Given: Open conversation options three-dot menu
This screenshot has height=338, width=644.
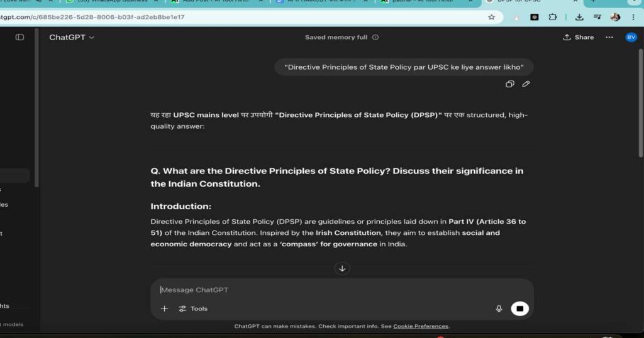Looking at the screenshot, I should [x=609, y=37].
